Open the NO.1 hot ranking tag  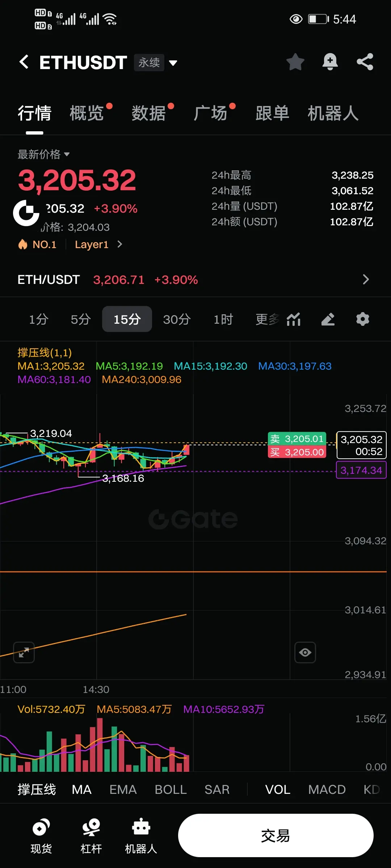(37, 244)
